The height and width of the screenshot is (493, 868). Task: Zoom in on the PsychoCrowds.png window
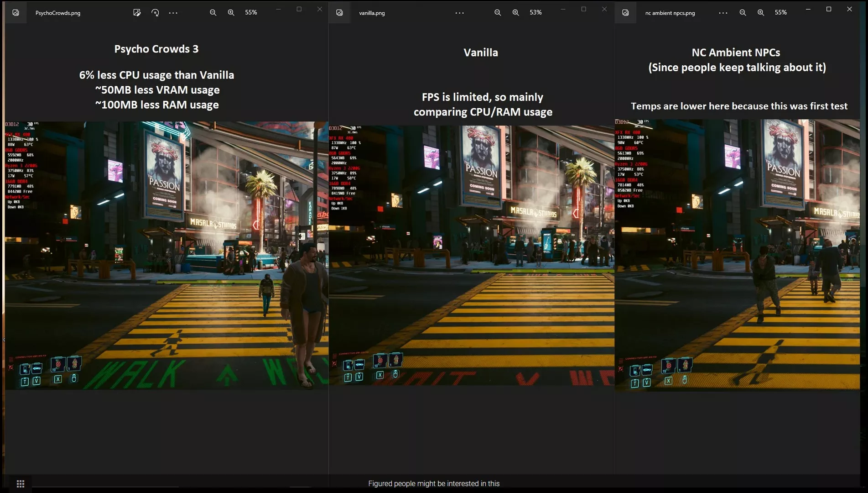pyautogui.click(x=231, y=13)
